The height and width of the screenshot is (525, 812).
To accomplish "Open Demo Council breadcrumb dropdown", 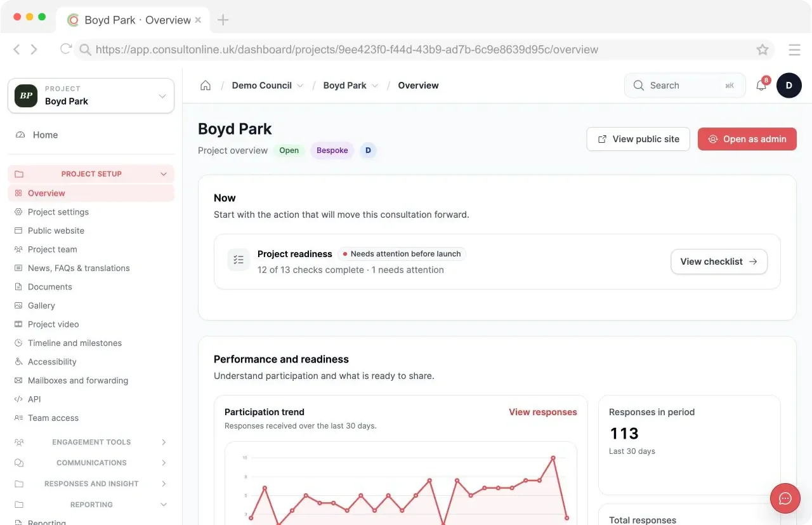I will pos(268,86).
